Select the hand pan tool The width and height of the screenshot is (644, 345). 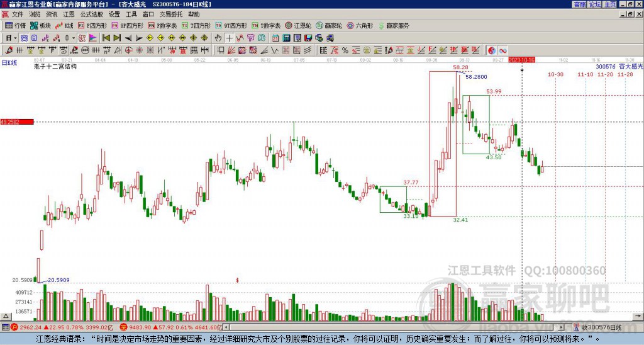coord(218,38)
